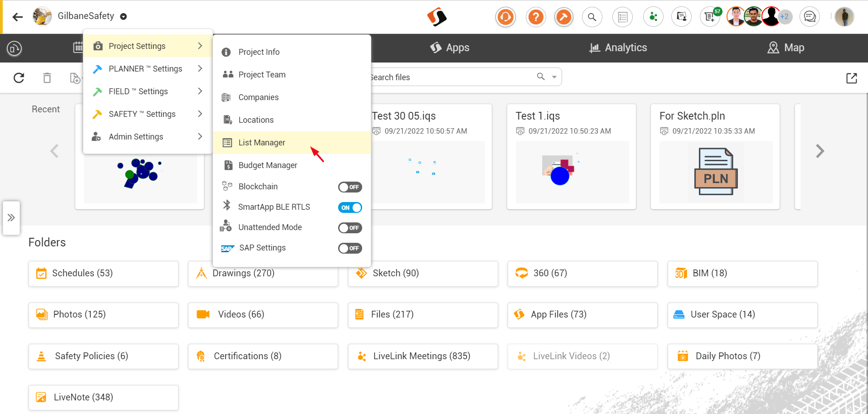Expand SAFETY Settings submenu
868x414 pixels.
click(148, 114)
